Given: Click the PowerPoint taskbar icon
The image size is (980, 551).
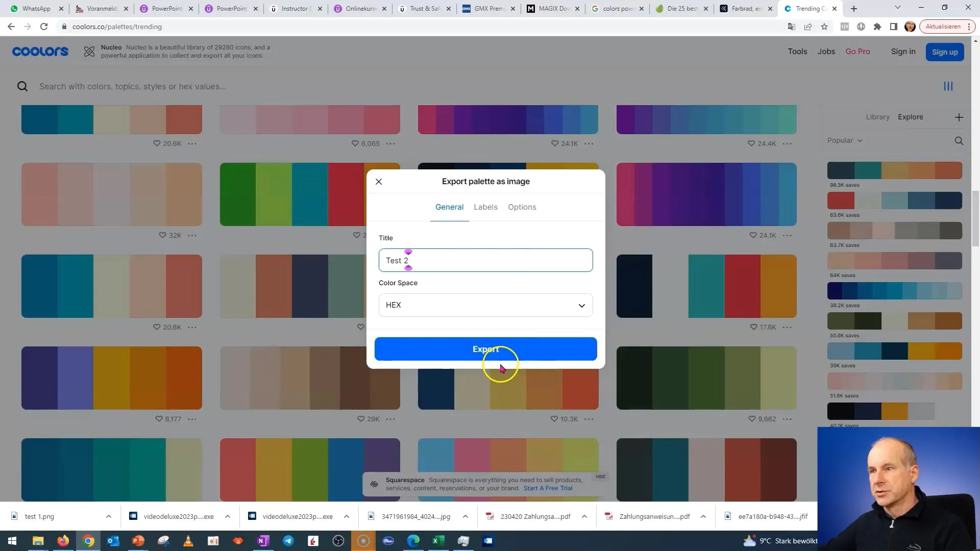Looking at the screenshot, I should pyautogui.click(x=139, y=540).
